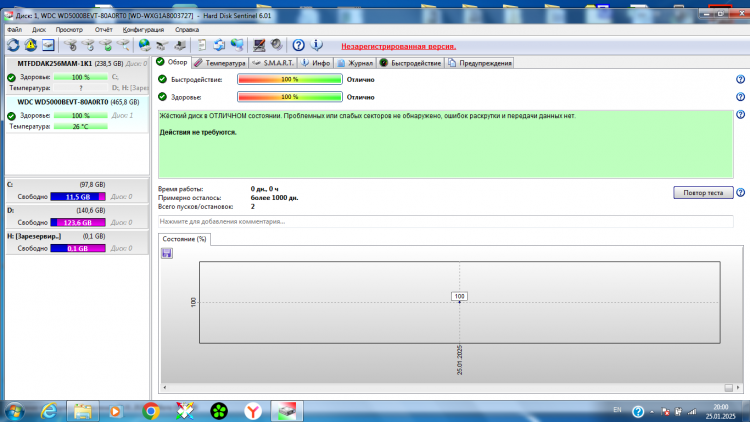Image resolution: width=750 pixels, height=422 pixels.
Task: Click the disk magnifier surface test icon
Action: [x=123, y=45]
